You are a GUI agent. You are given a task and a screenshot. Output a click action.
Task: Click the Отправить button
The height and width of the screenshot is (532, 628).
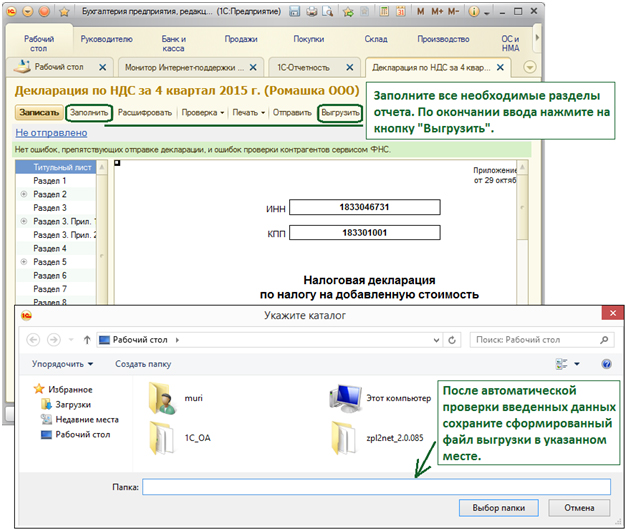[x=292, y=113]
